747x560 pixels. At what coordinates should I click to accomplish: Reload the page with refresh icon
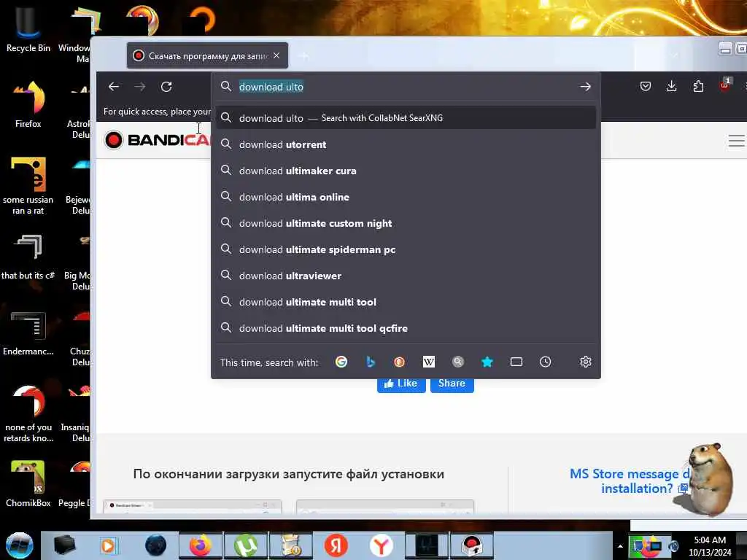(x=166, y=87)
